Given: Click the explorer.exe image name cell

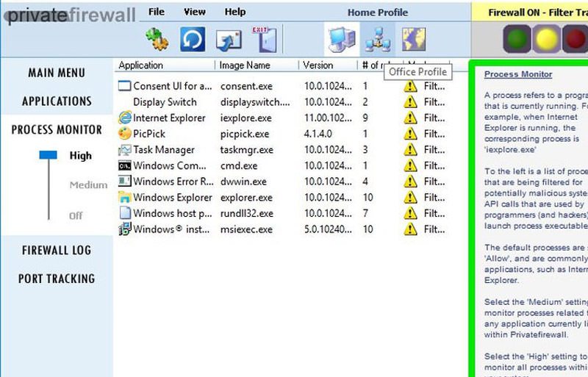Looking at the screenshot, I should tap(246, 198).
